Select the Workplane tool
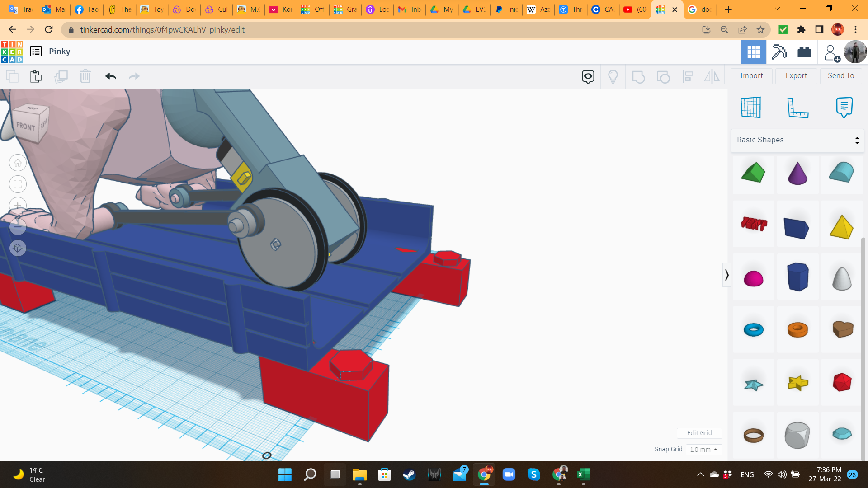The width and height of the screenshot is (868, 488). (751, 108)
